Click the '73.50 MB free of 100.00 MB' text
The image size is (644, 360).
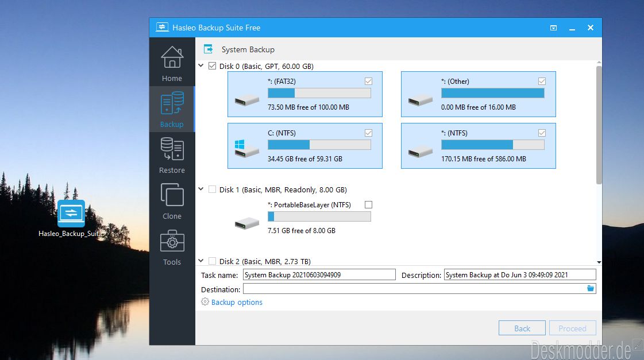coord(308,107)
